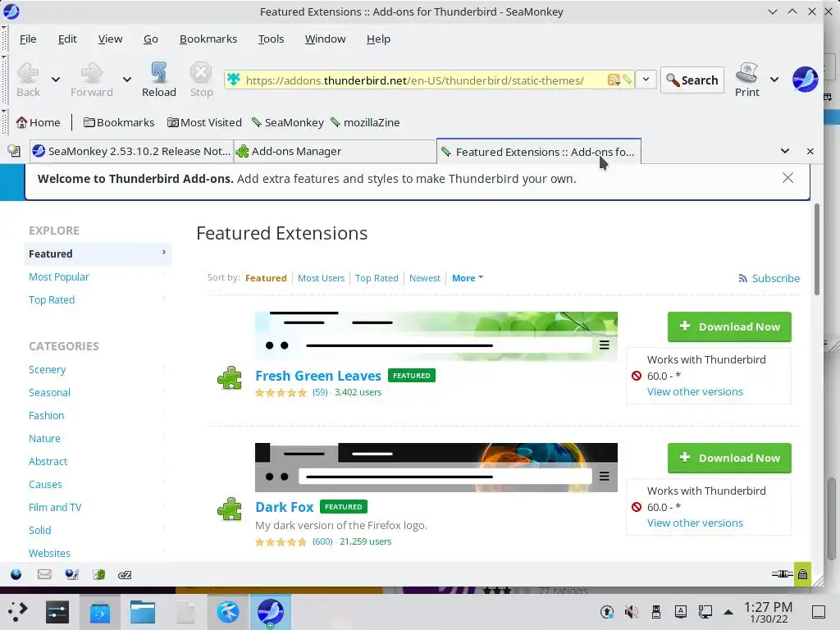840x630 pixels.
Task: Open the Window menu
Action: click(325, 39)
